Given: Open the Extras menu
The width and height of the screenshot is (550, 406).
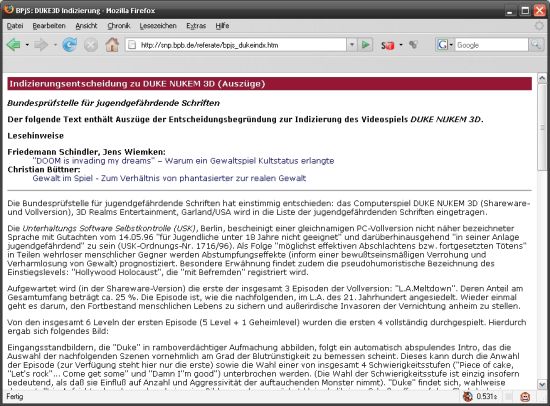Looking at the screenshot, I should click(x=196, y=26).
